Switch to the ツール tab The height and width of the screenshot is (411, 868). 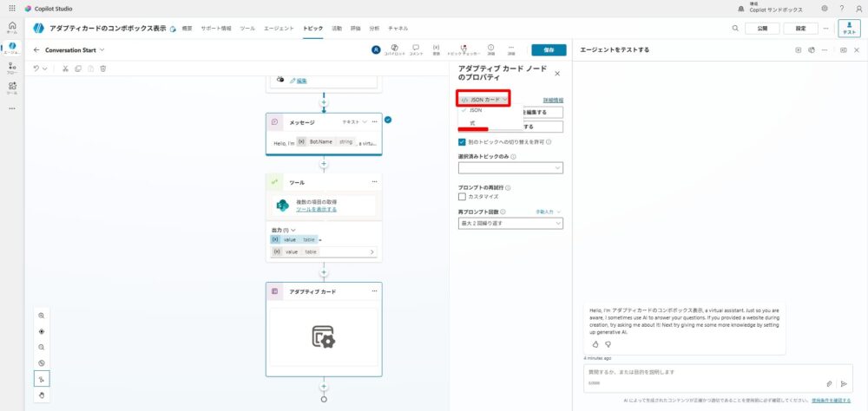(247, 29)
